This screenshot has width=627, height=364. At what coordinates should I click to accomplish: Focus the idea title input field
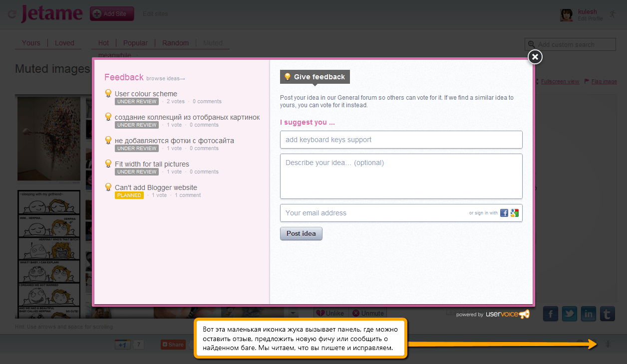401,140
